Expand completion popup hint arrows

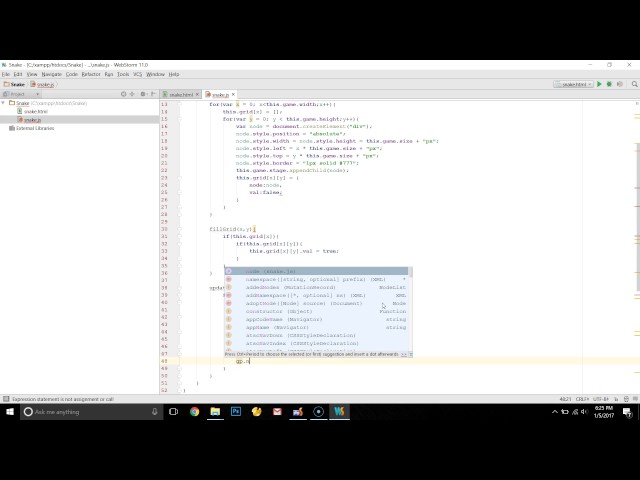tap(404, 354)
